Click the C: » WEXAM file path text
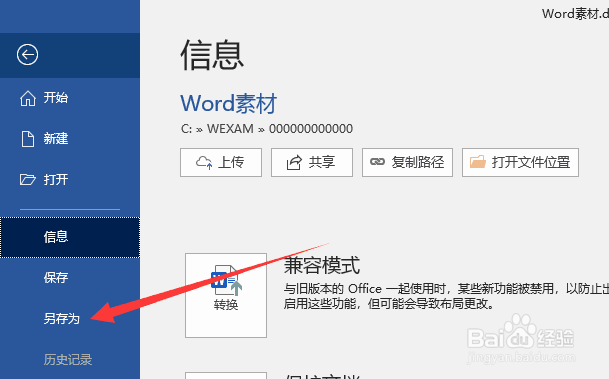The width and height of the screenshot is (609, 379). click(x=267, y=129)
